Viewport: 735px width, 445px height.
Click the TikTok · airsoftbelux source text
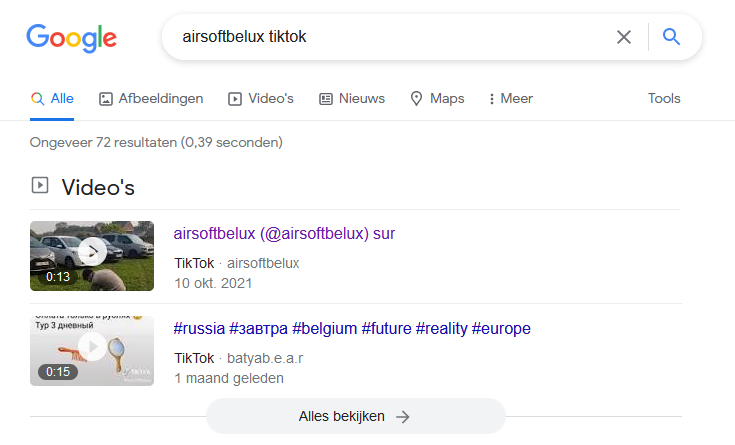coord(237,263)
